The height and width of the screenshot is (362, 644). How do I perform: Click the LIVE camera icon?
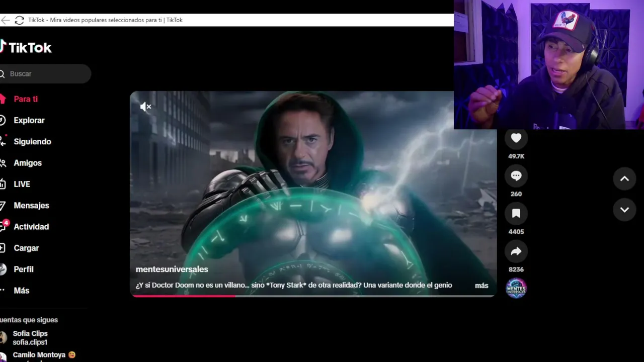point(3,184)
